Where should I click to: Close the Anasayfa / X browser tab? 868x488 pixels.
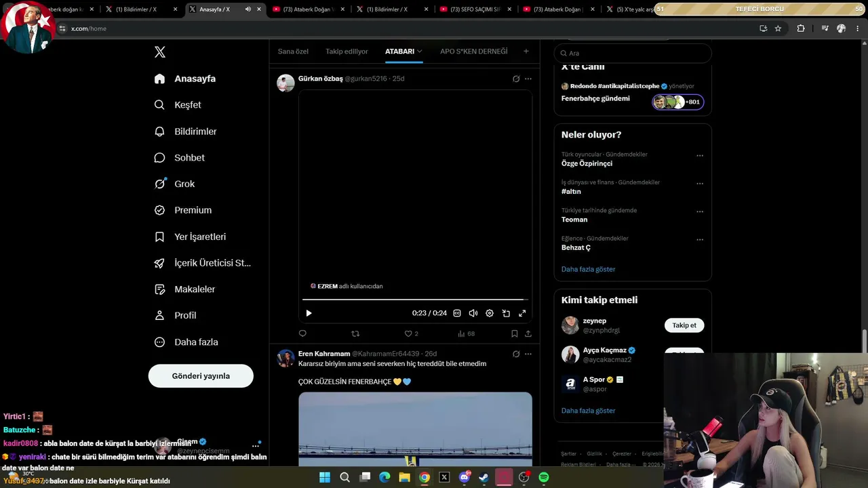click(x=259, y=9)
